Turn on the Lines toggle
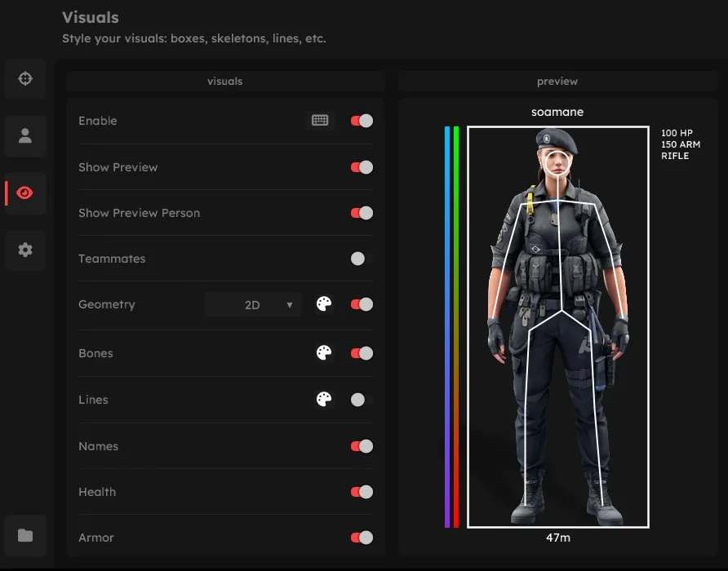Viewport: 728px width, 571px height. [x=360, y=400]
